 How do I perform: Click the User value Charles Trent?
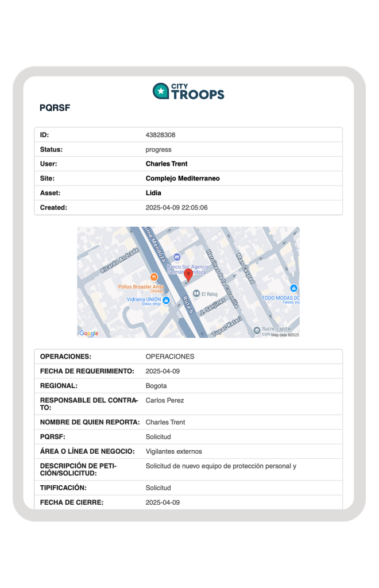coord(167,164)
